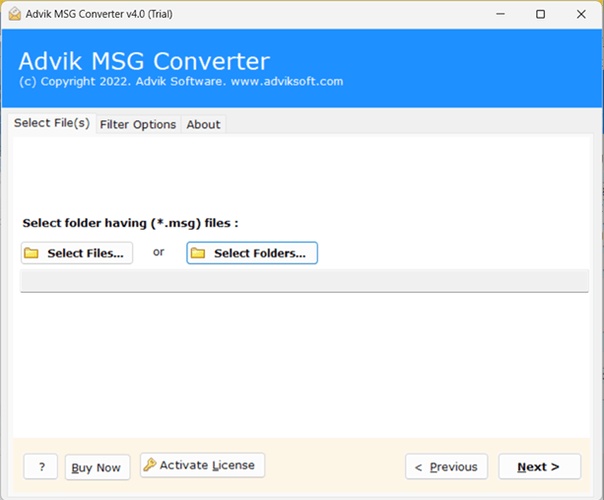Click 'Select folder having (*.msg) files :' label
Viewport: 604px width, 500px height.
tap(131, 223)
